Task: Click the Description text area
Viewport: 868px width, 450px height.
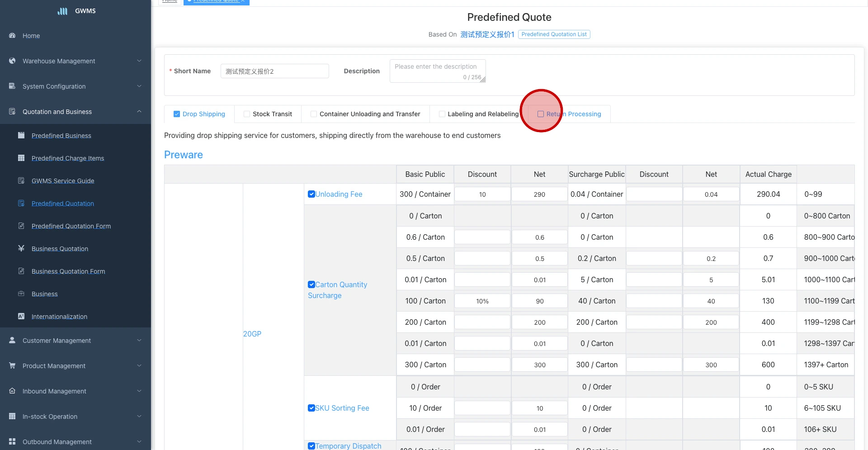Action: [438, 71]
